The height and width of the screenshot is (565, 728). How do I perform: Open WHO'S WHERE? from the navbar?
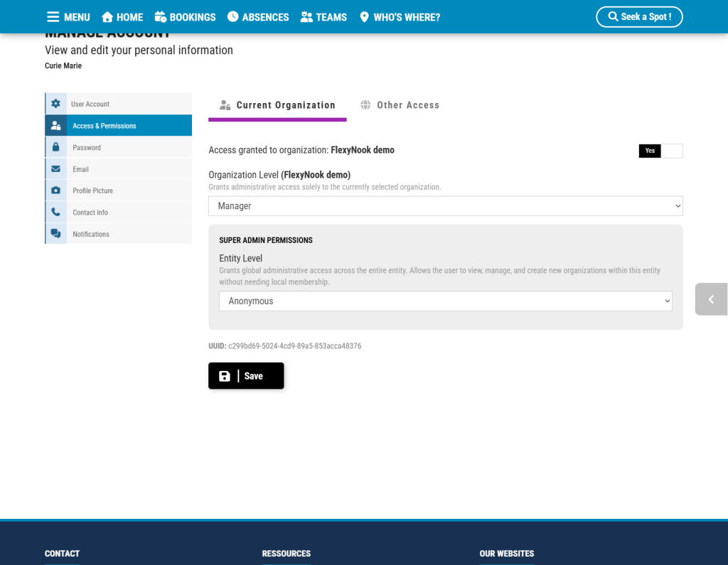click(400, 17)
